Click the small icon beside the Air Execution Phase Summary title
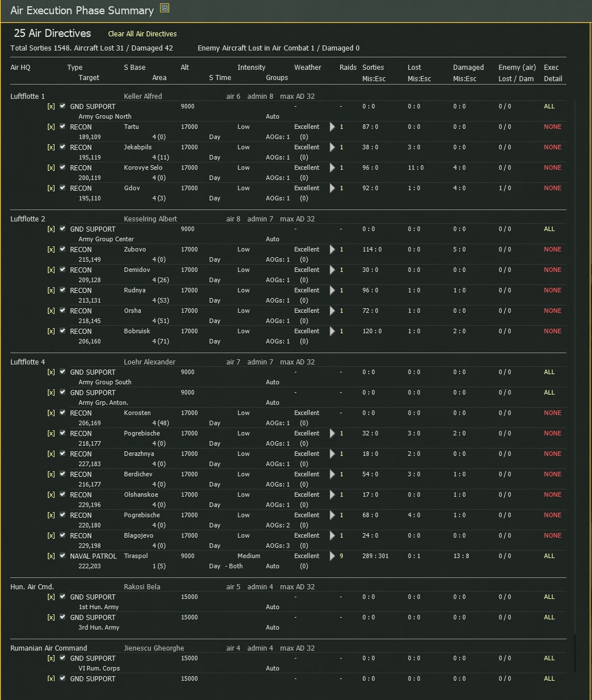The width and height of the screenshot is (592, 700). (x=165, y=8)
